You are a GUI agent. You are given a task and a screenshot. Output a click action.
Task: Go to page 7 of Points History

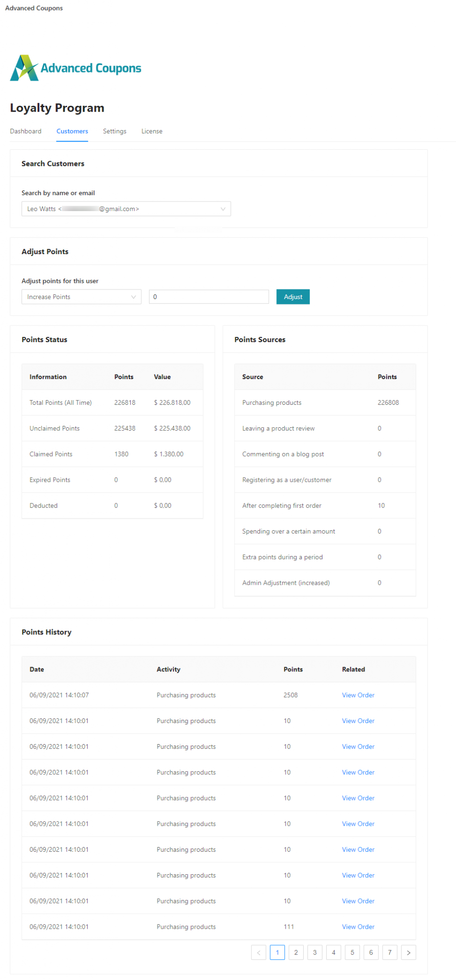point(389,952)
